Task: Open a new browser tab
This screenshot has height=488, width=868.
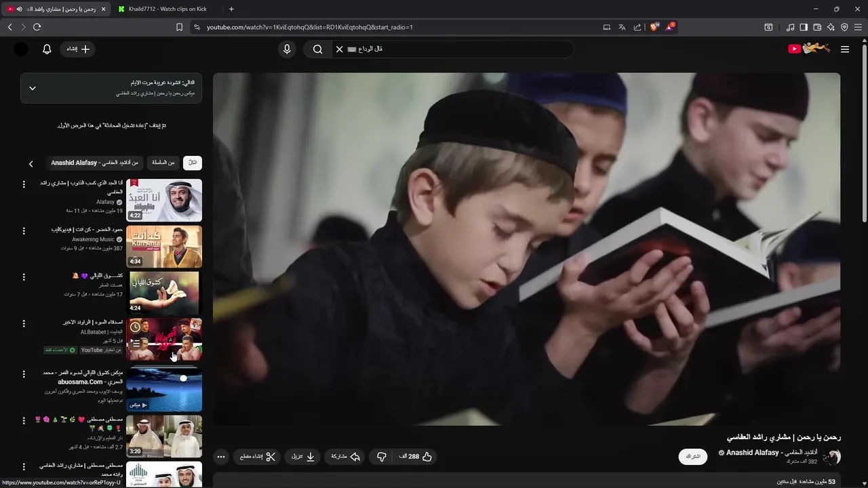Action: point(231,9)
